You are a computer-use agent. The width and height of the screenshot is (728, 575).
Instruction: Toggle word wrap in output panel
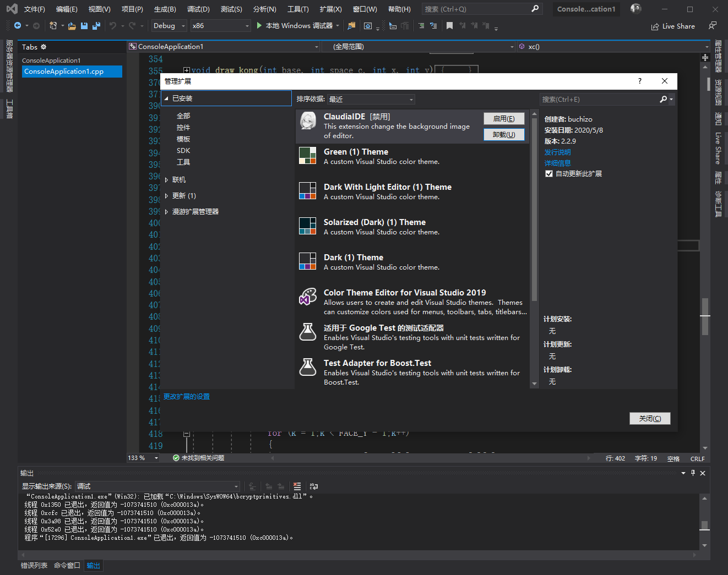pyautogui.click(x=314, y=486)
